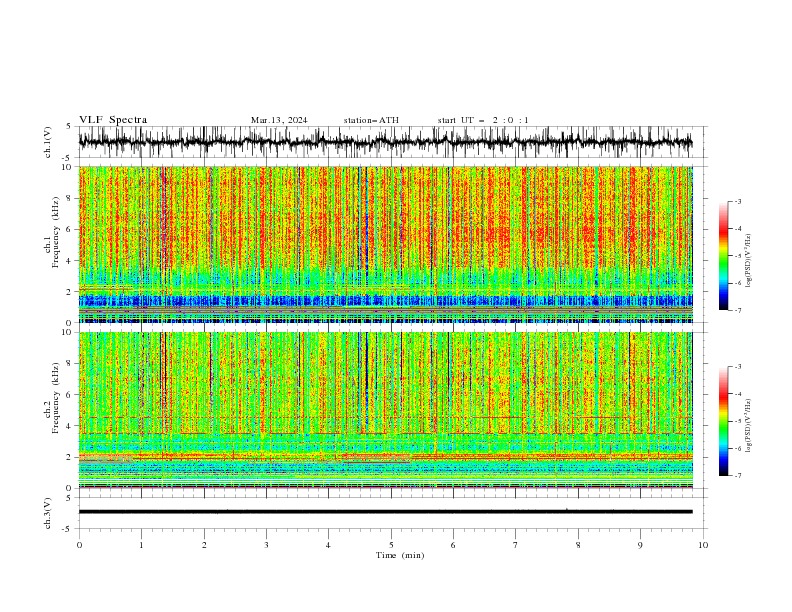Click the "VLF Spectra" title text
Image resolution: width=792 pixels, height=612 pixels.
click(x=113, y=120)
